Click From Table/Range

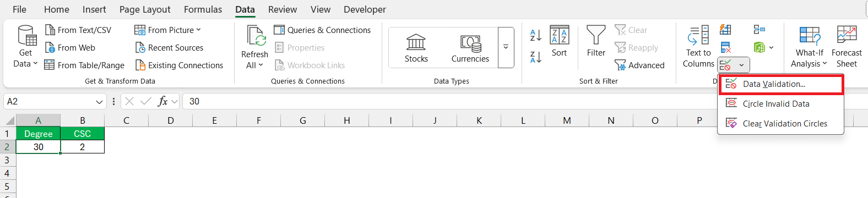coord(84,65)
